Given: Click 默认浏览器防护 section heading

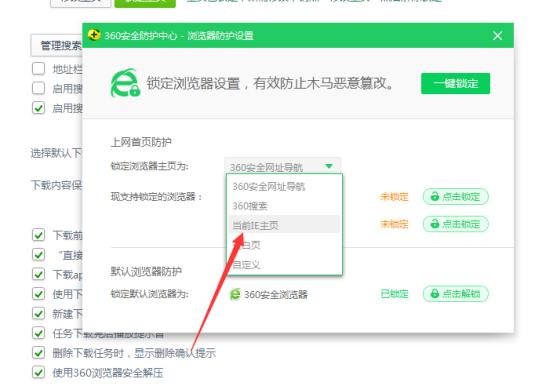Looking at the screenshot, I should pos(146,271).
